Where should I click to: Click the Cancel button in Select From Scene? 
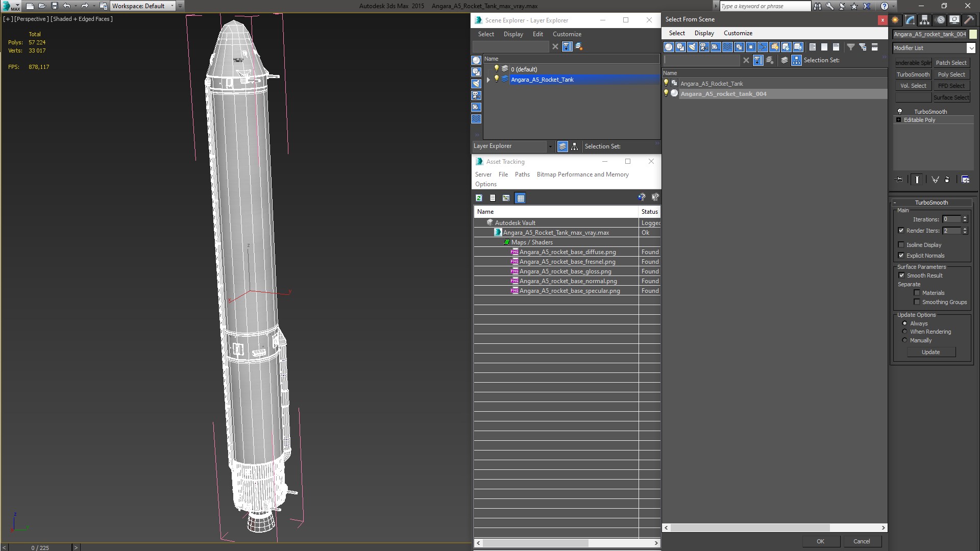[x=862, y=541]
